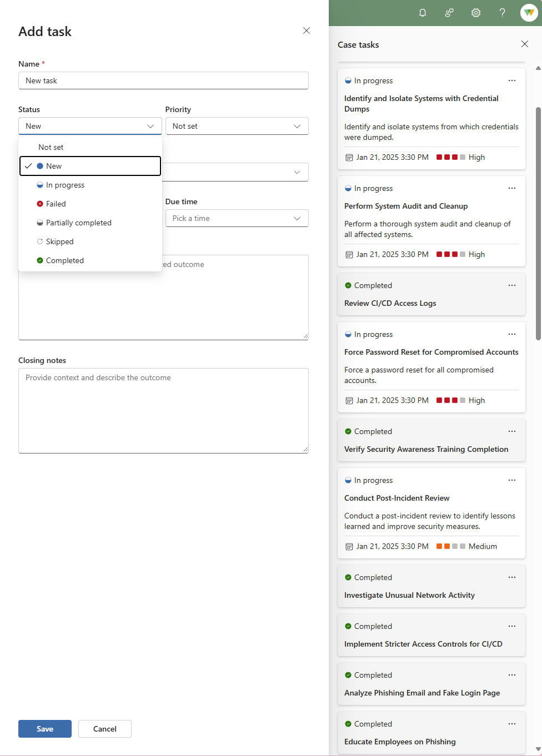Open the Due time picker dropdown
Viewport: 542px width, 756px height.
tap(237, 218)
